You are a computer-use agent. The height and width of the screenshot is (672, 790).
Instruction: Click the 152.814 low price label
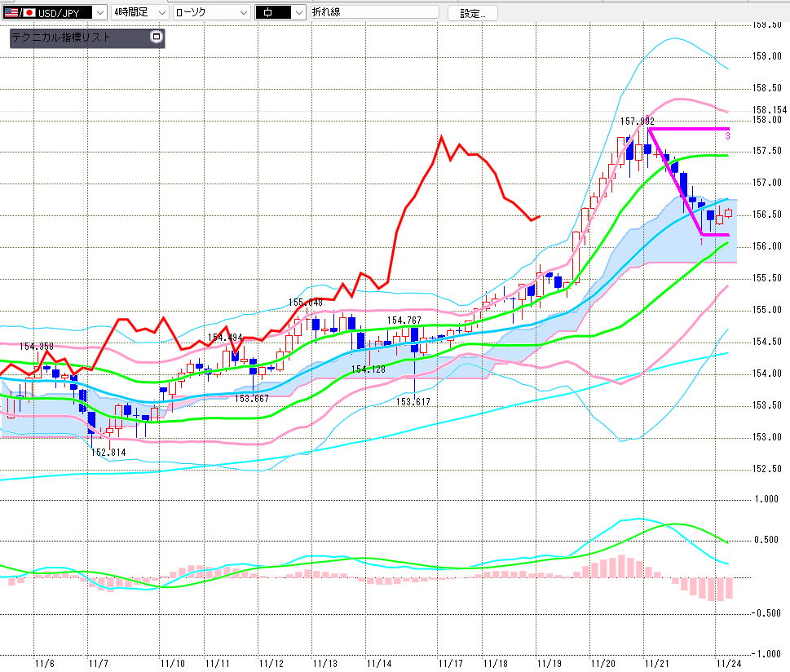108,452
